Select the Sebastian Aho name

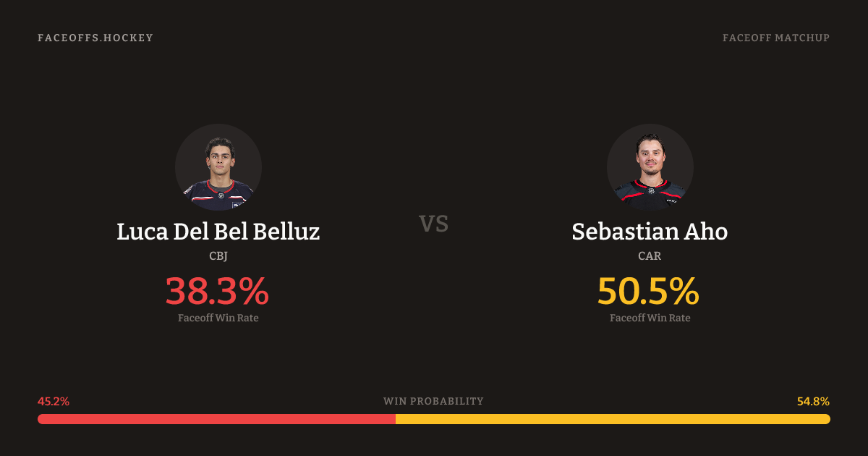coord(650,232)
